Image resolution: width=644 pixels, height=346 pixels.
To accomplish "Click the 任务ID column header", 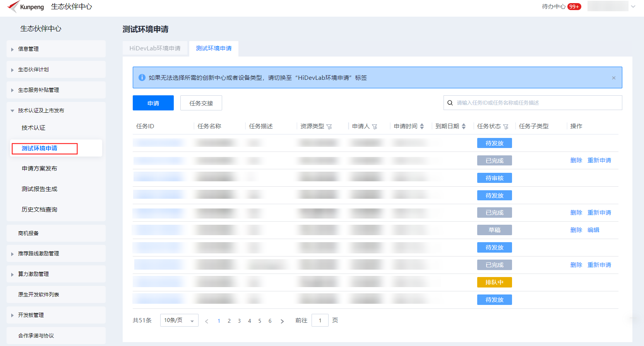I will [x=145, y=126].
